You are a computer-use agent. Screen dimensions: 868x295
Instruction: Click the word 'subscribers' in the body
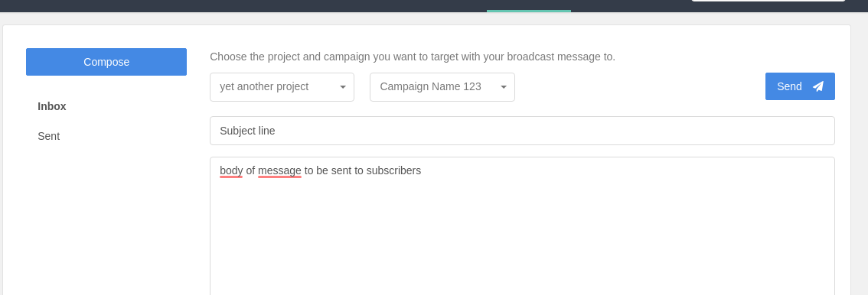[393, 170]
